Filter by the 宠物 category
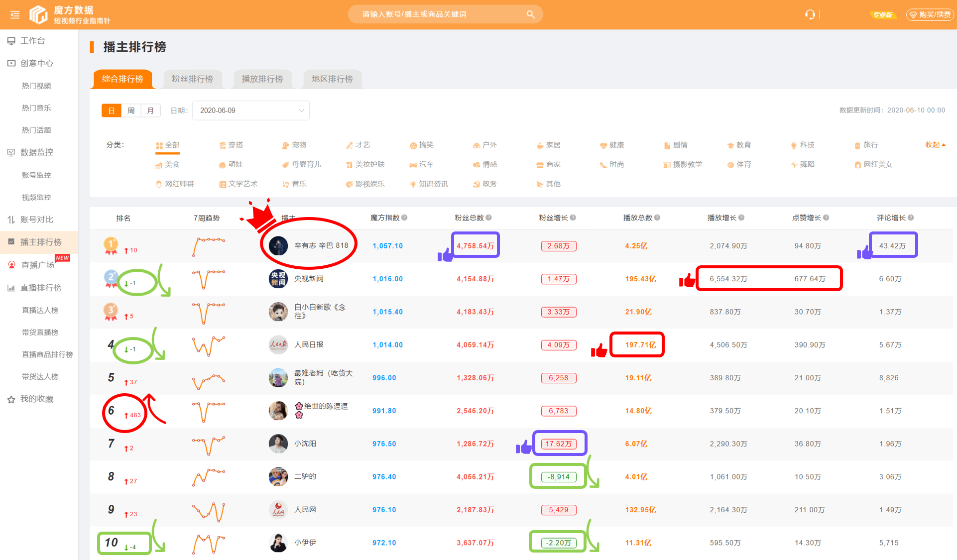The height and width of the screenshot is (560, 957). [294, 145]
